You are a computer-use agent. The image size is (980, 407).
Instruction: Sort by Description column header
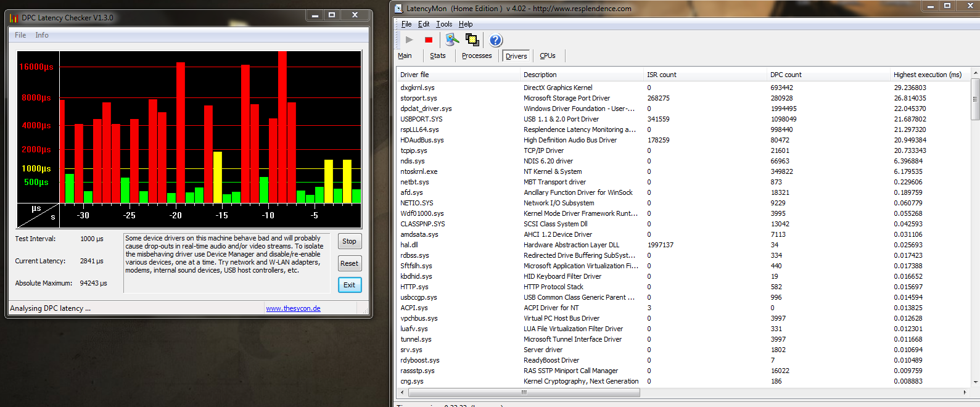pos(582,75)
